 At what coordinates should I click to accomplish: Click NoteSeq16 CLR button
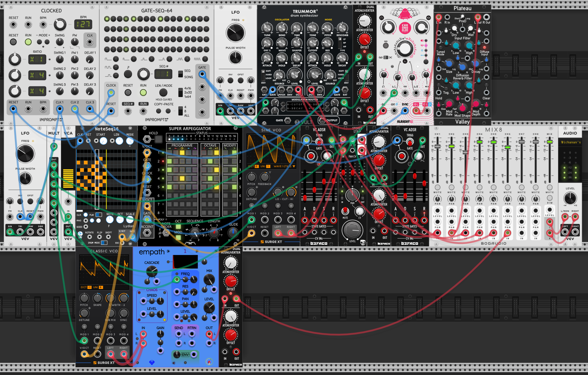(86, 215)
